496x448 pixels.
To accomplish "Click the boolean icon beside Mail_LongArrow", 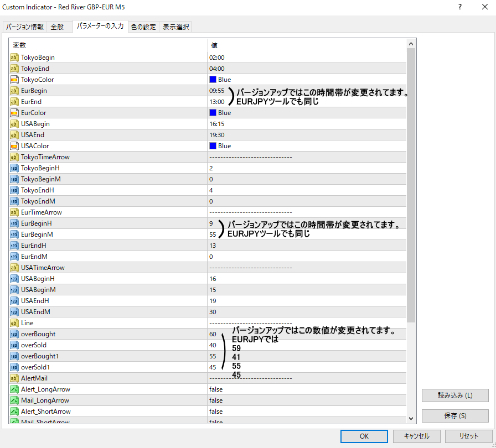I will click(x=14, y=400).
